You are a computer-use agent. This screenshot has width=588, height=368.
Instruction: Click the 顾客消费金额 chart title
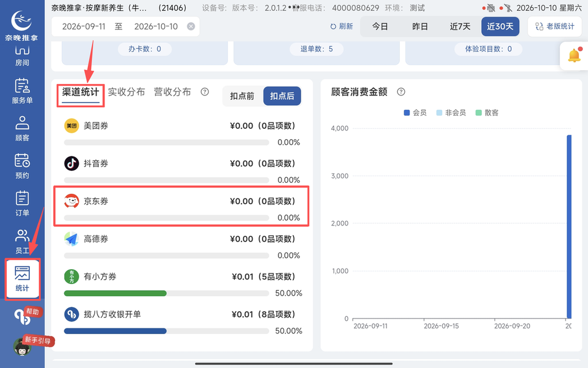tap(359, 92)
